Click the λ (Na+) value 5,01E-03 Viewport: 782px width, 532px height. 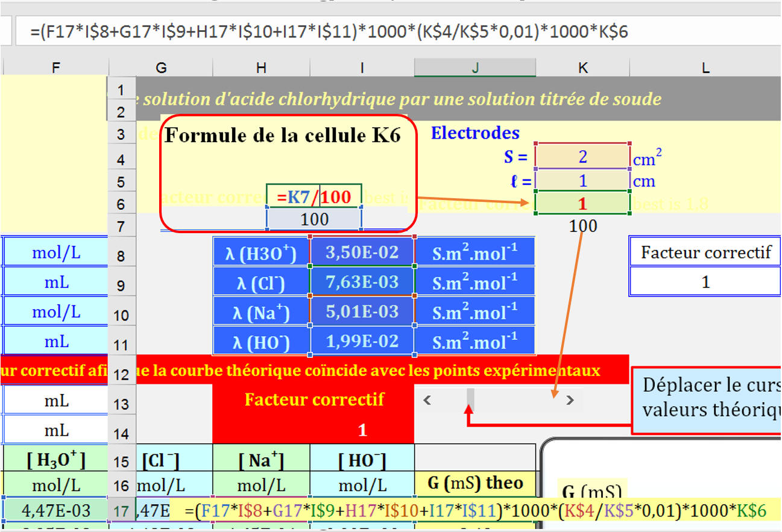point(362,311)
